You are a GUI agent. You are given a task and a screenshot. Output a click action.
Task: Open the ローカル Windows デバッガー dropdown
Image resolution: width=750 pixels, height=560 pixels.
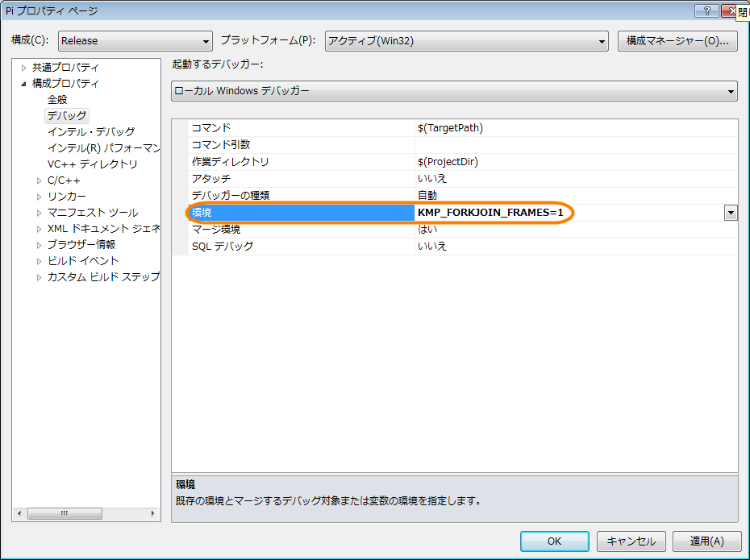tap(454, 91)
